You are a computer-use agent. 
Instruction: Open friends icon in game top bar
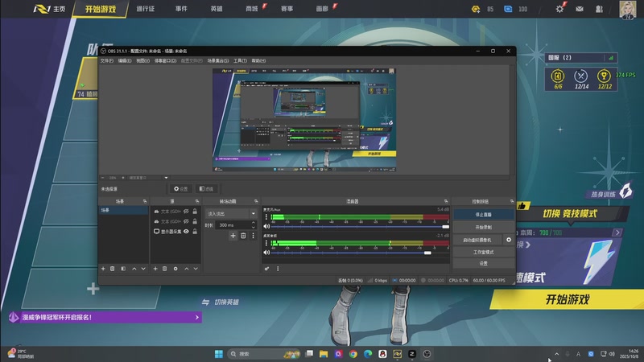[599, 9]
